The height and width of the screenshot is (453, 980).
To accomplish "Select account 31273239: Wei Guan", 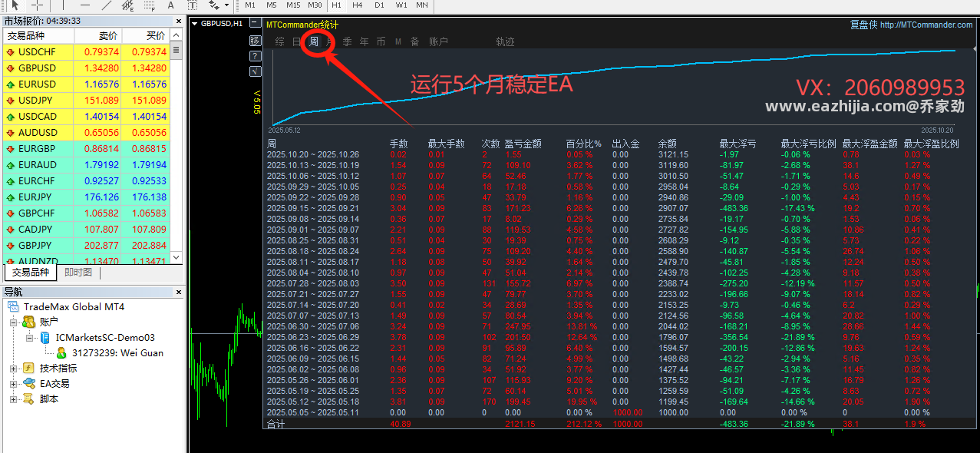I will [109, 353].
